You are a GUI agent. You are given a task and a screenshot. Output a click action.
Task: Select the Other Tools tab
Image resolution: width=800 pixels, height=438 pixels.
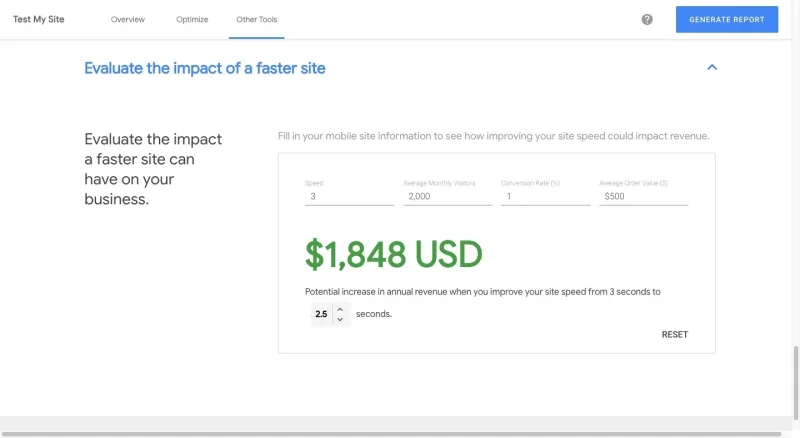pos(257,20)
